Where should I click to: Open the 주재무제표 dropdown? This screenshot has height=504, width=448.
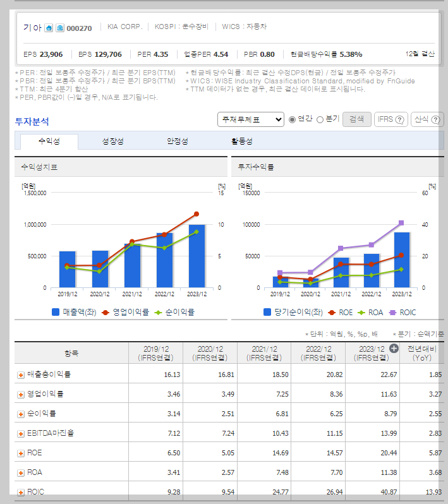pyautogui.click(x=250, y=119)
